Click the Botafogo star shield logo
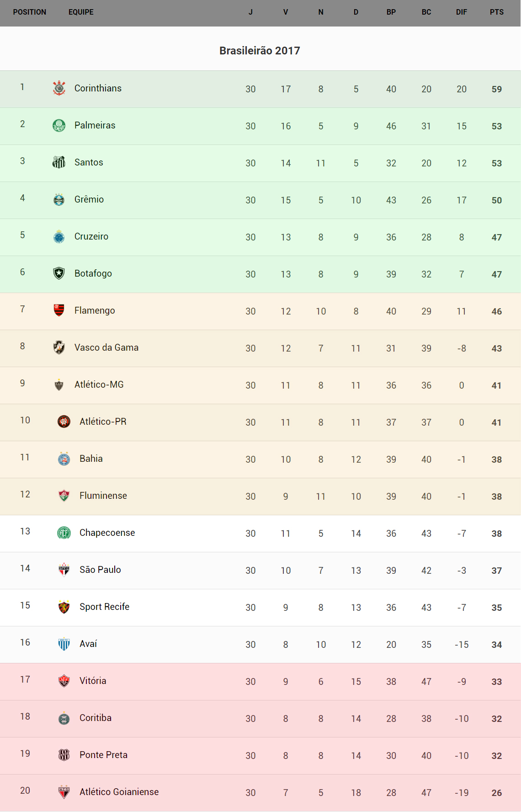 coord(59,273)
